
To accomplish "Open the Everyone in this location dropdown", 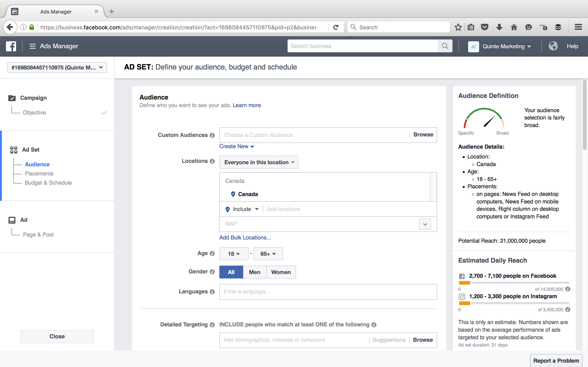I will coord(259,162).
